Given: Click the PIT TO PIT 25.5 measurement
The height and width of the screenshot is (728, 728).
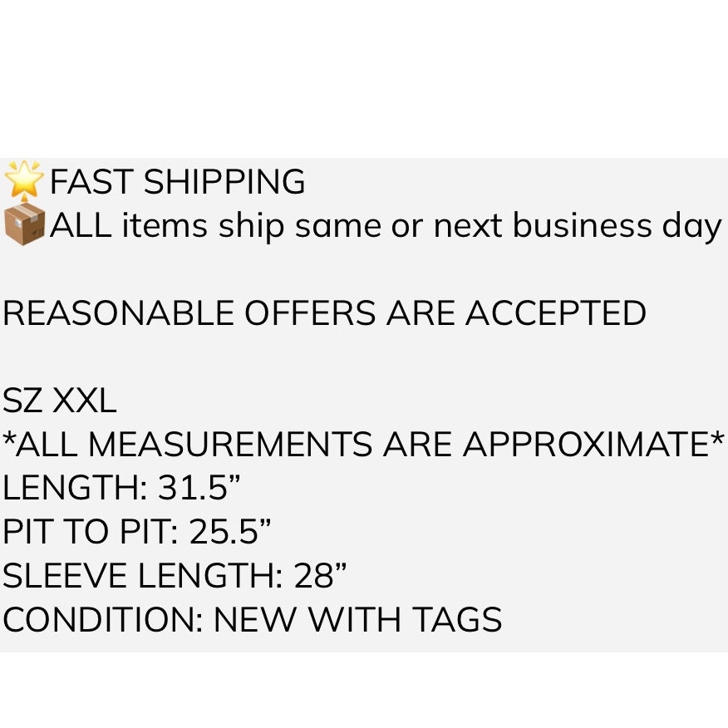Looking at the screenshot, I should (136, 531).
